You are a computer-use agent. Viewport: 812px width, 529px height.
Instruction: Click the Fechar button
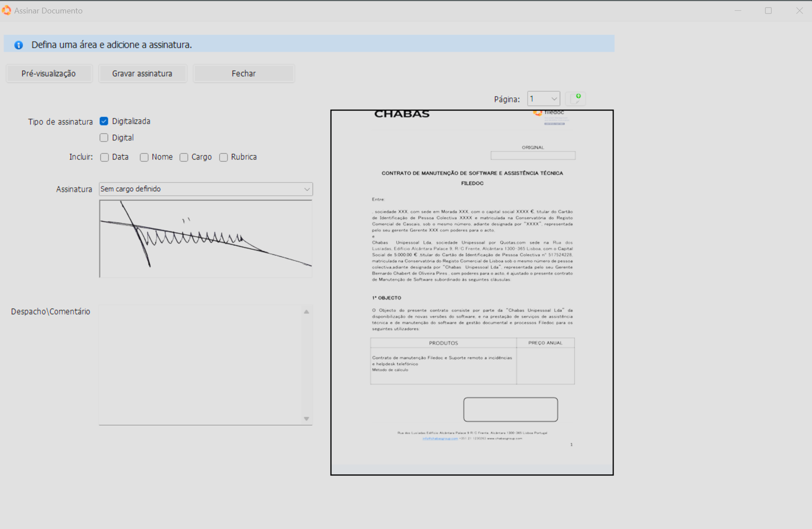click(x=244, y=73)
